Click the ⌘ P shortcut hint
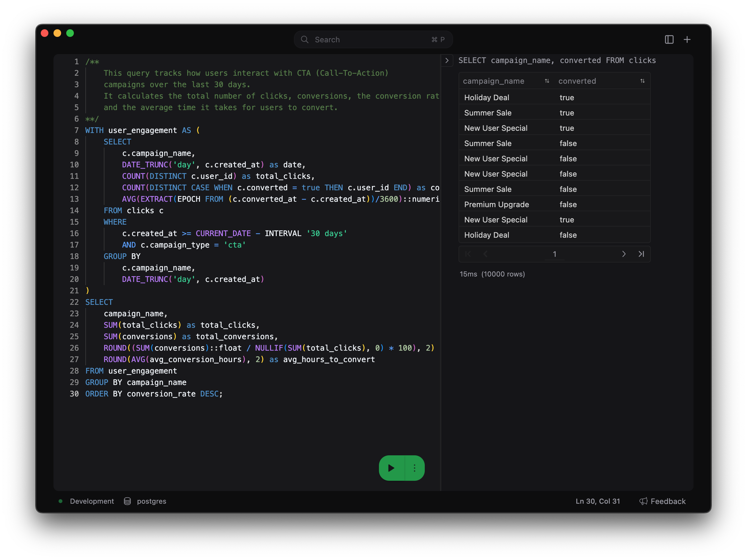 coord(438,39)
